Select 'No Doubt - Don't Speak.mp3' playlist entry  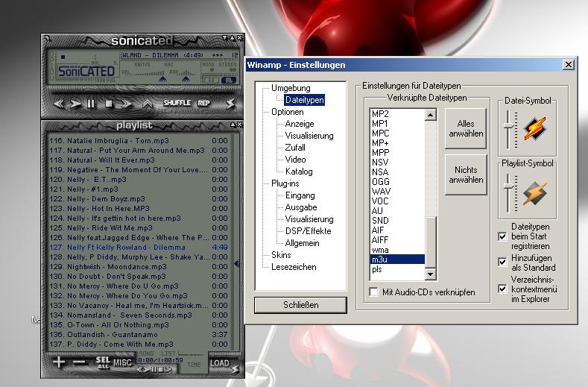pos(139,276)
